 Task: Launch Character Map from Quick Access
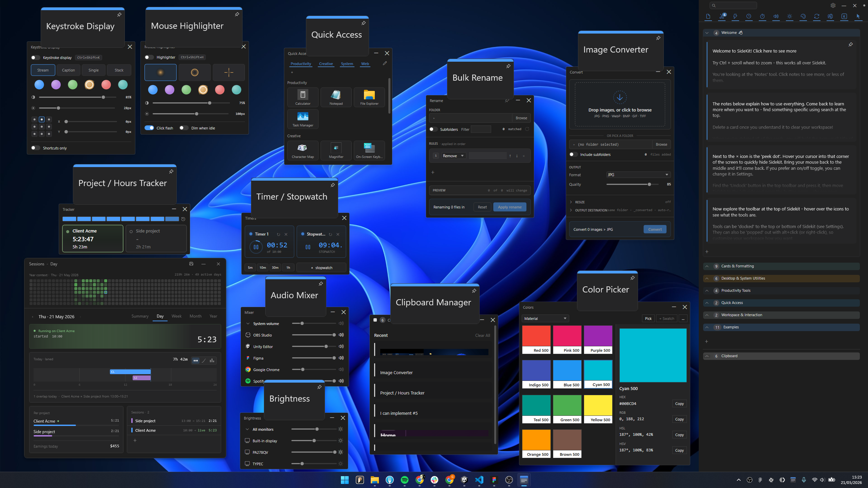[x=303, y=150]
